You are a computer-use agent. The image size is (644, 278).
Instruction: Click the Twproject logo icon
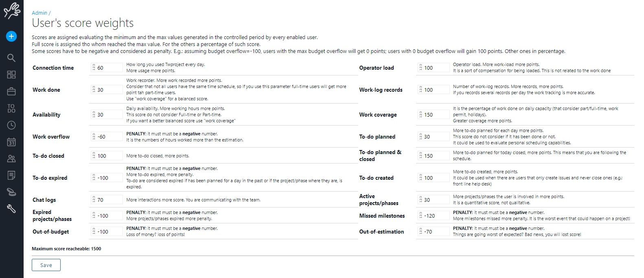point(12,11)
